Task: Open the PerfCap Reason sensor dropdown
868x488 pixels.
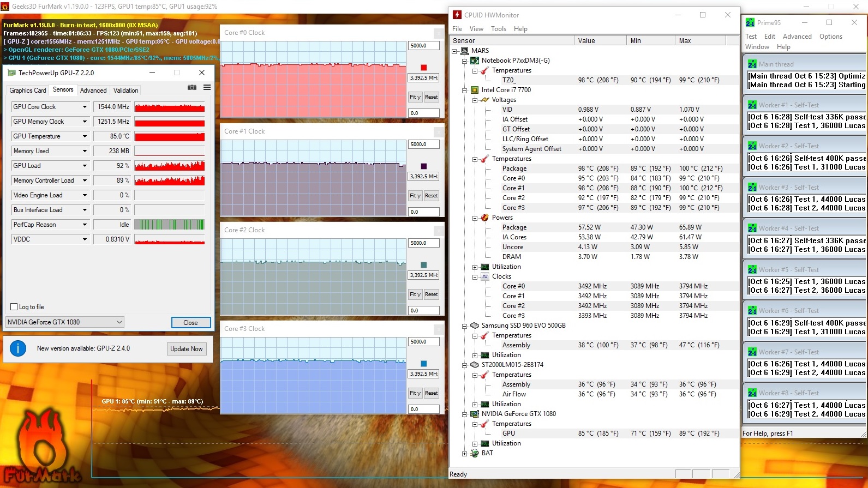Action: 85,225
